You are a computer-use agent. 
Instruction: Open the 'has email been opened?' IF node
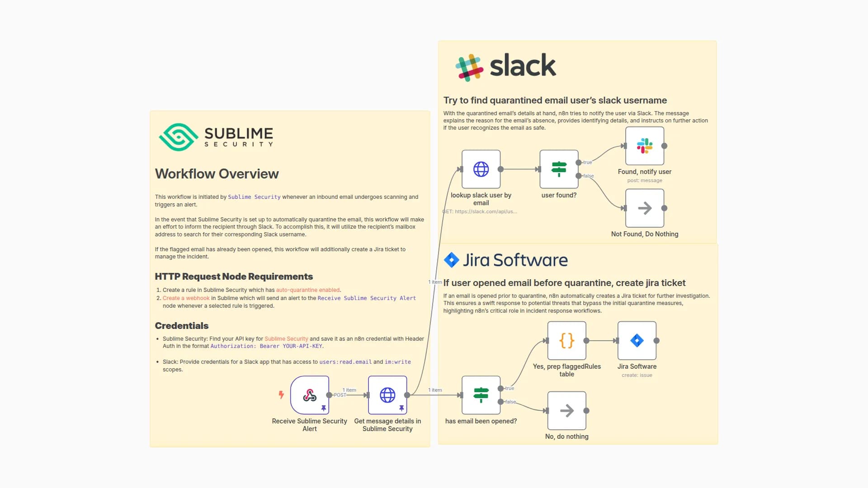[481, 395]
